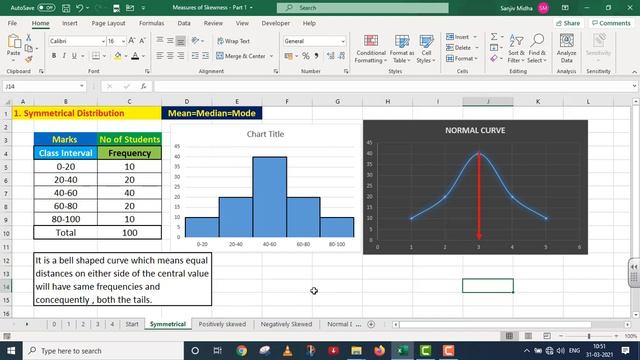640x360 pixels.
Task: Add a new sheet with plus icon
Action: 371,324
